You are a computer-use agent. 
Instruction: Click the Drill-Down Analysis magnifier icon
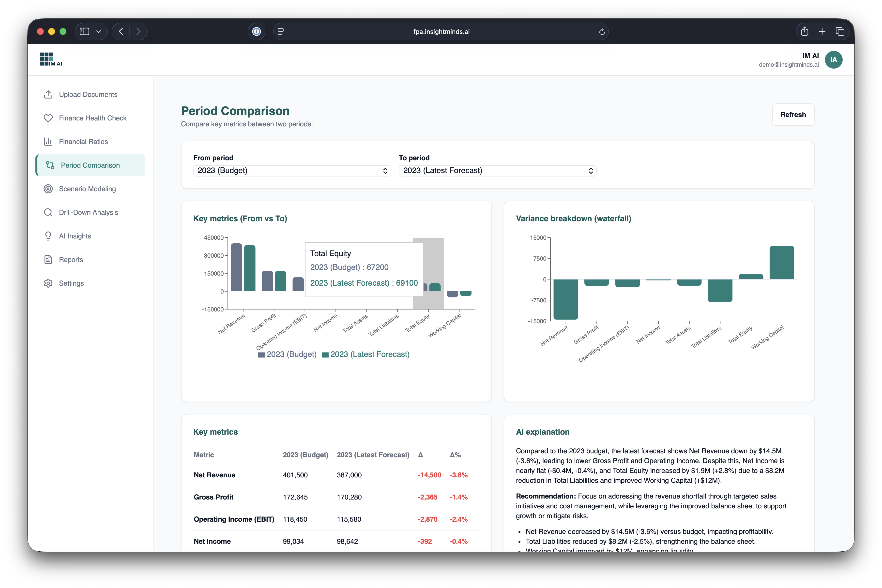pos(48,213)
